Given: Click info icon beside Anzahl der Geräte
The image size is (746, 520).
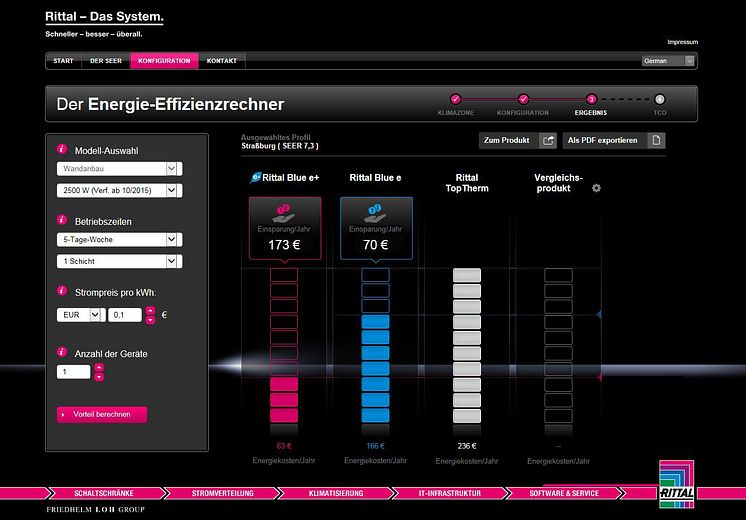Looking at the screenshot, I should (x=62, y=352).
